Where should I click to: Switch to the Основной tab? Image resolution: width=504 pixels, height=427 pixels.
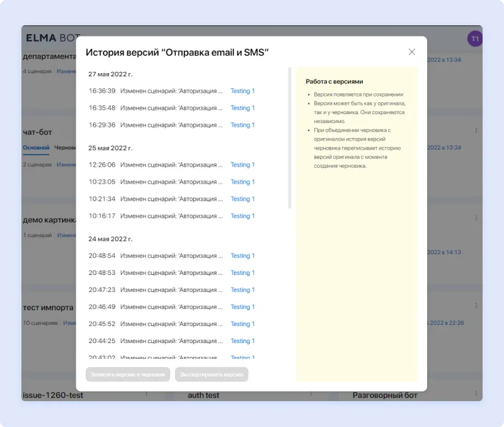pyautogui.click(x=36, y=148)
